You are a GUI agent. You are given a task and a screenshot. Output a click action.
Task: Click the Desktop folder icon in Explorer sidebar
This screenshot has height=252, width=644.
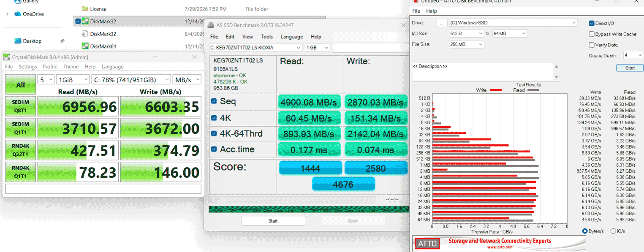(18, 41)
